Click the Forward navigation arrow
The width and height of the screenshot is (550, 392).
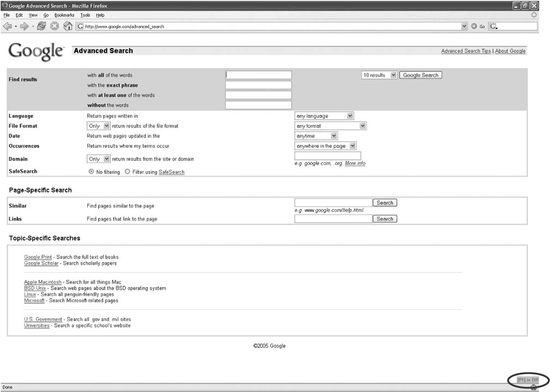point(25,26)
